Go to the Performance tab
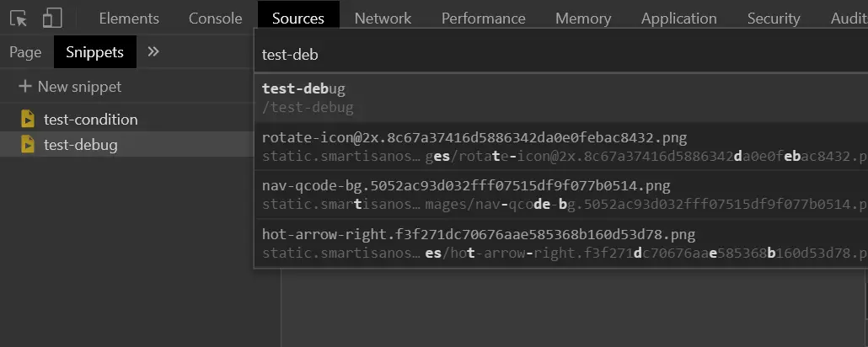This screenshot has width=868, height=347. click(x=483, y=18)
